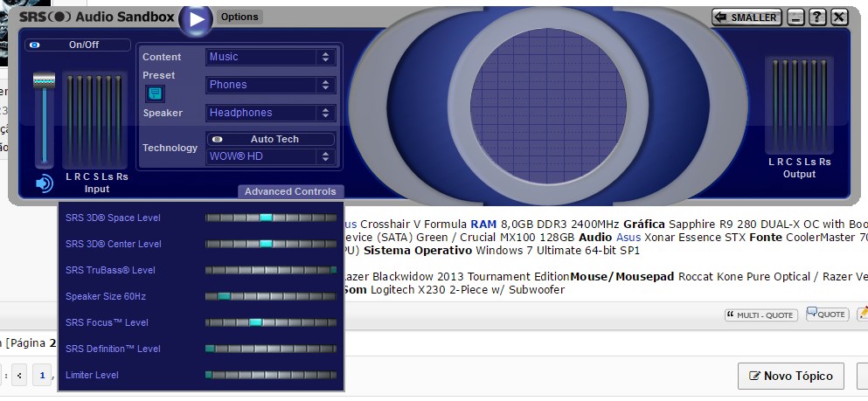Open the Speaker dropdown showing Headphones
868x401 pixels.
coord(271,113)
